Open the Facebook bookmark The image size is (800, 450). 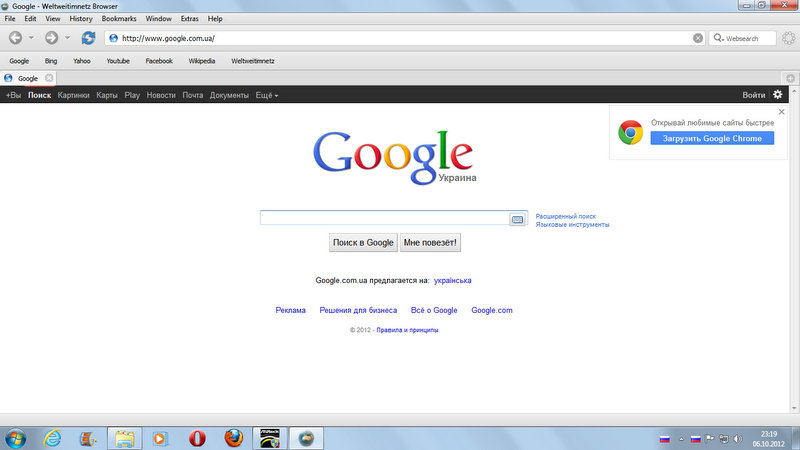click(x=159, y=61)
